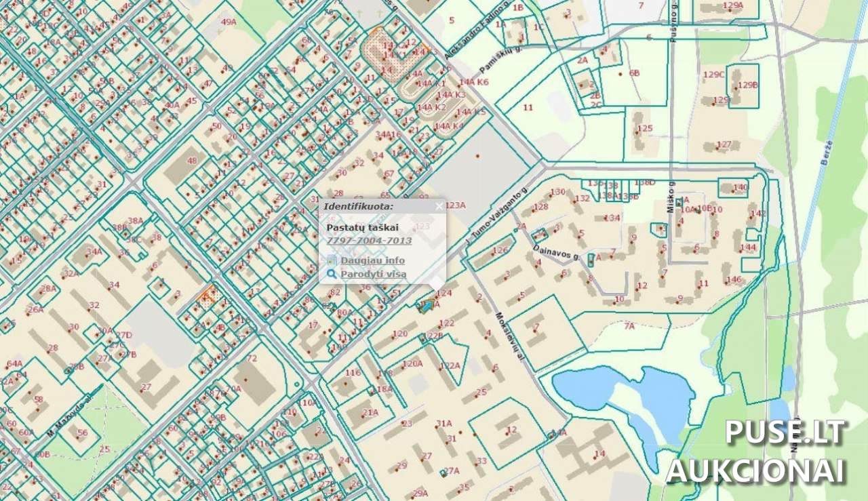Viewport: 868px width, 501px height.
Task: Select the blue-arrow highlighted building marker
Action: click(x=427, y=307)
